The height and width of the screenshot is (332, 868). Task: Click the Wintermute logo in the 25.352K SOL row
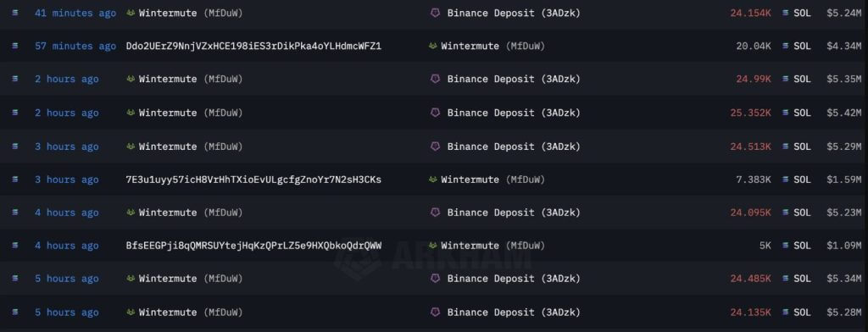[131, 113]
